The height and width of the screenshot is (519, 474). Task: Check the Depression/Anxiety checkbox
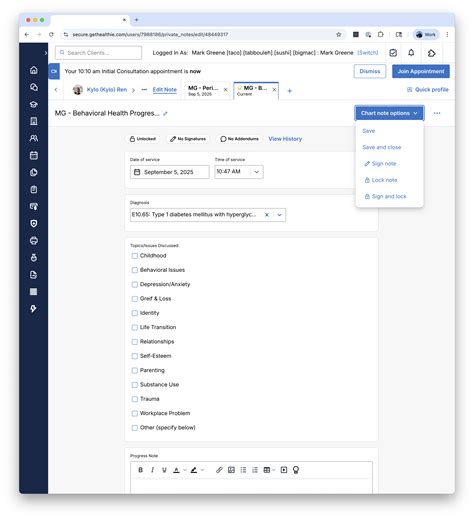coord(134,284)
